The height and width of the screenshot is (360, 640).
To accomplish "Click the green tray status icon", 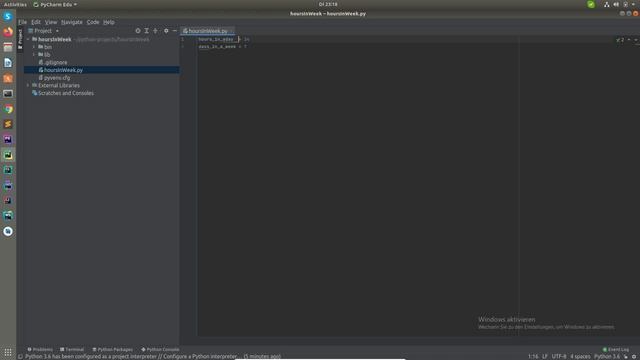I will click(x=591, y=4).
